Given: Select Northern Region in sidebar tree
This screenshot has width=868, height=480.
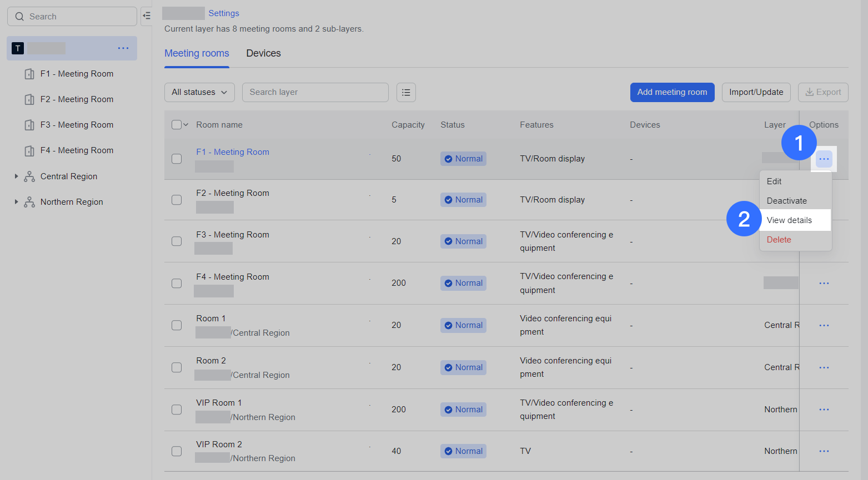Looking at the screenshot, I should tap(72, 202).
